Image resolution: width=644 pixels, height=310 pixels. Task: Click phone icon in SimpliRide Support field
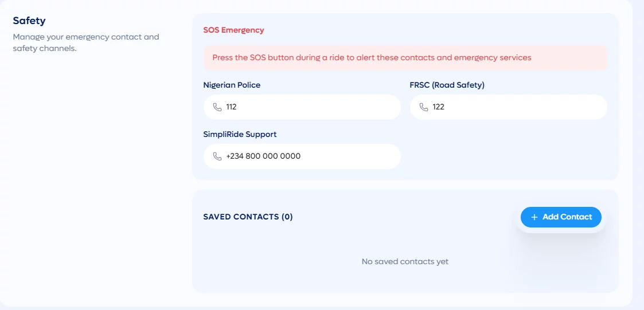click(217, 156)
